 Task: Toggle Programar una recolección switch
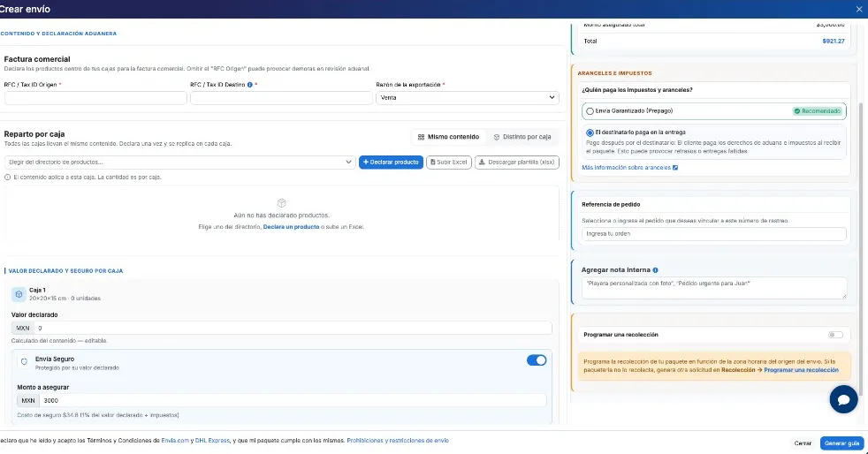click(835, 335)
